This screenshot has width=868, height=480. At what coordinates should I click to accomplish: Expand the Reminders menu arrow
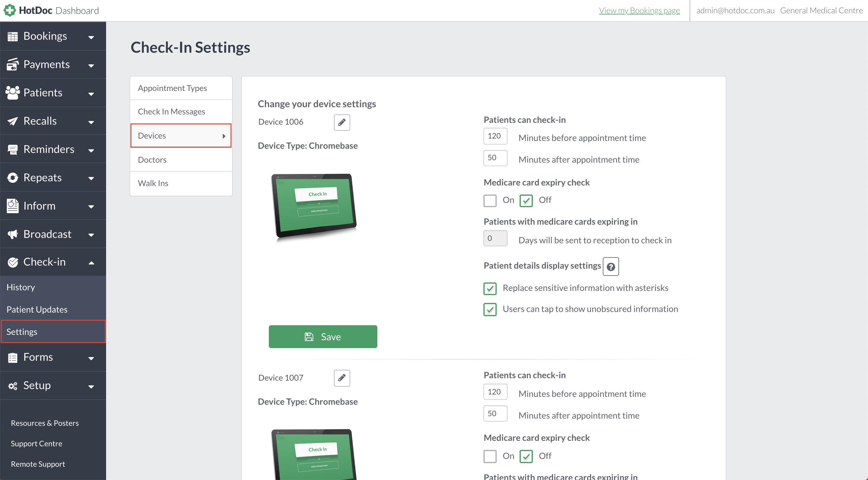tap(91, 151)
